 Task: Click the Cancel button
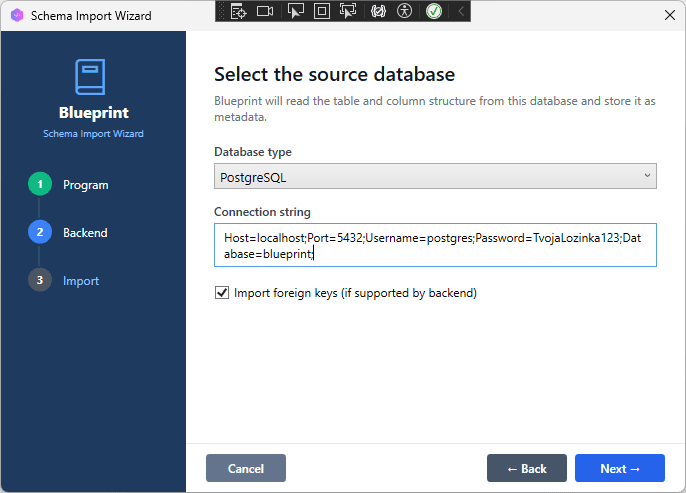(246, 468)
